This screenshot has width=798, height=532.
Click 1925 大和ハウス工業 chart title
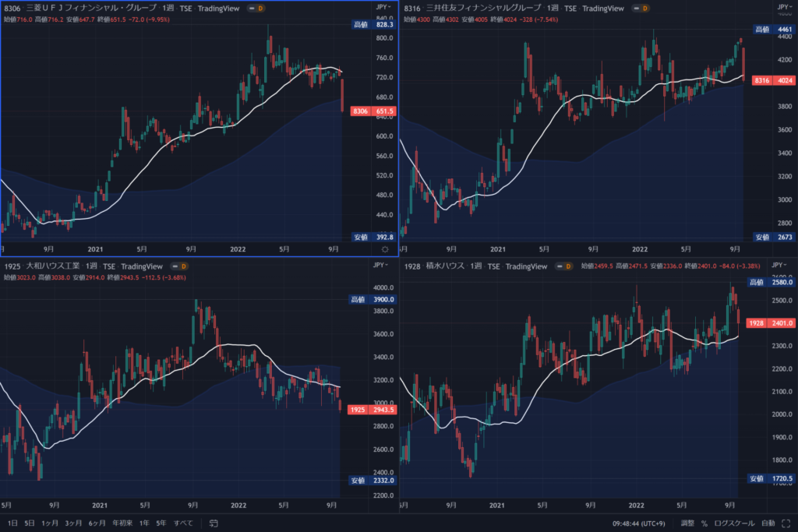42,266
